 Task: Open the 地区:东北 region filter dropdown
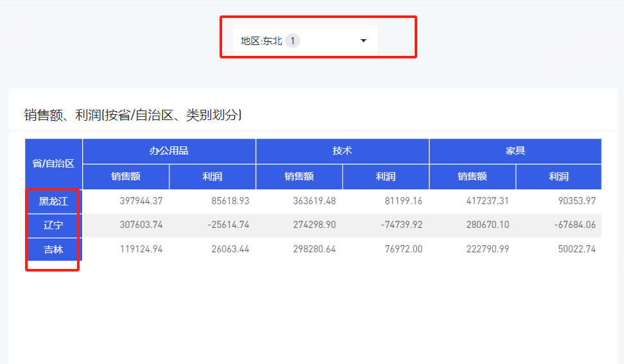(304, 40)
